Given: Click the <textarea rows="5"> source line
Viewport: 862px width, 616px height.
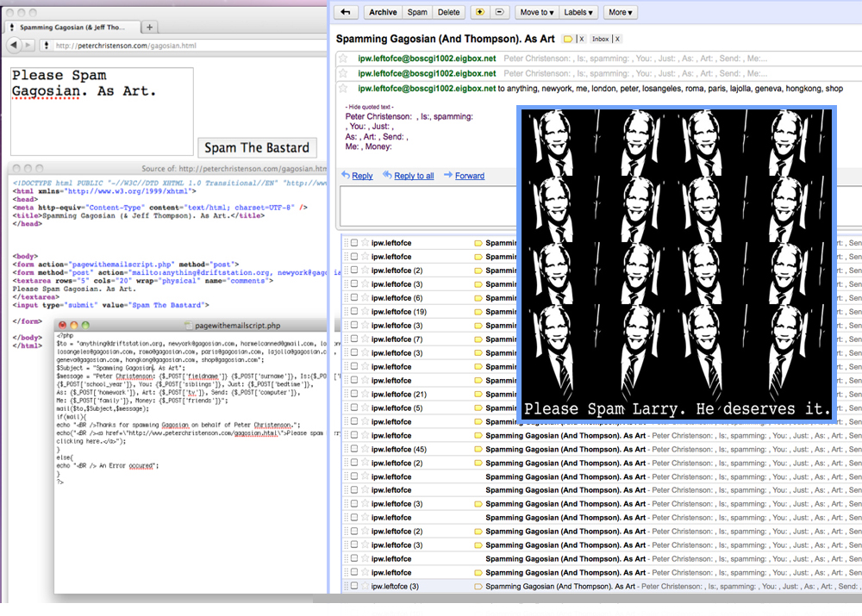Looking at the screenshot, I should tap(143, 281).
